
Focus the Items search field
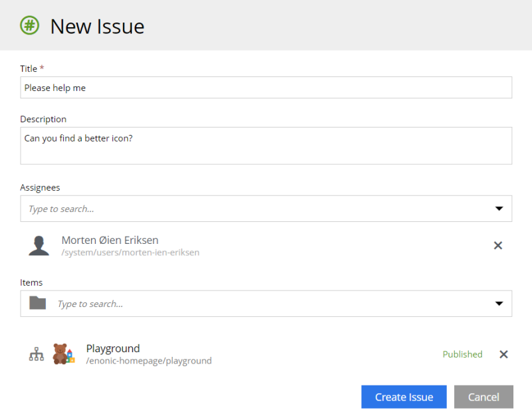tap(266, 304)
